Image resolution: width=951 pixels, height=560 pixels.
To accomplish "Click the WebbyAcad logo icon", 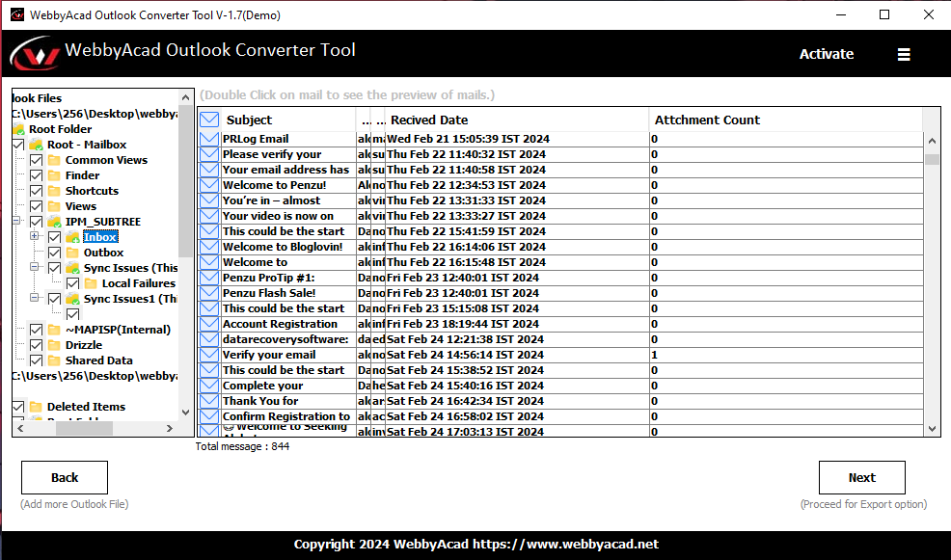I will click(35, 54).
